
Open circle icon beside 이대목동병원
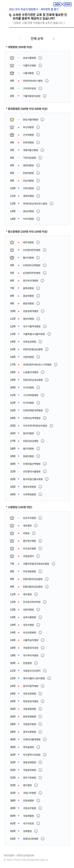(40, 494)
